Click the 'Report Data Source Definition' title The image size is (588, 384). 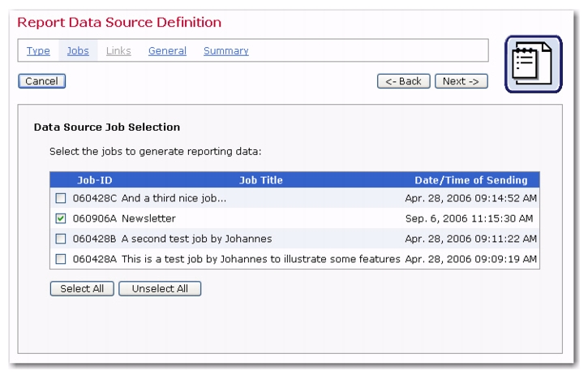[x=119, y=23]
